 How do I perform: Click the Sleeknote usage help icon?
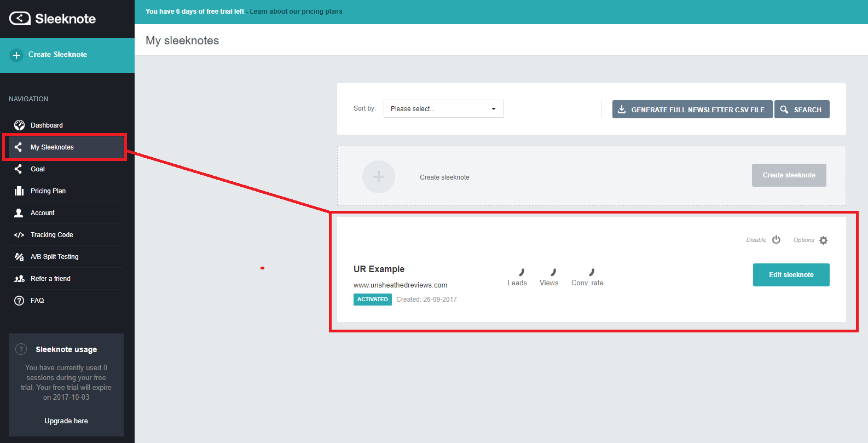point(21,349)
